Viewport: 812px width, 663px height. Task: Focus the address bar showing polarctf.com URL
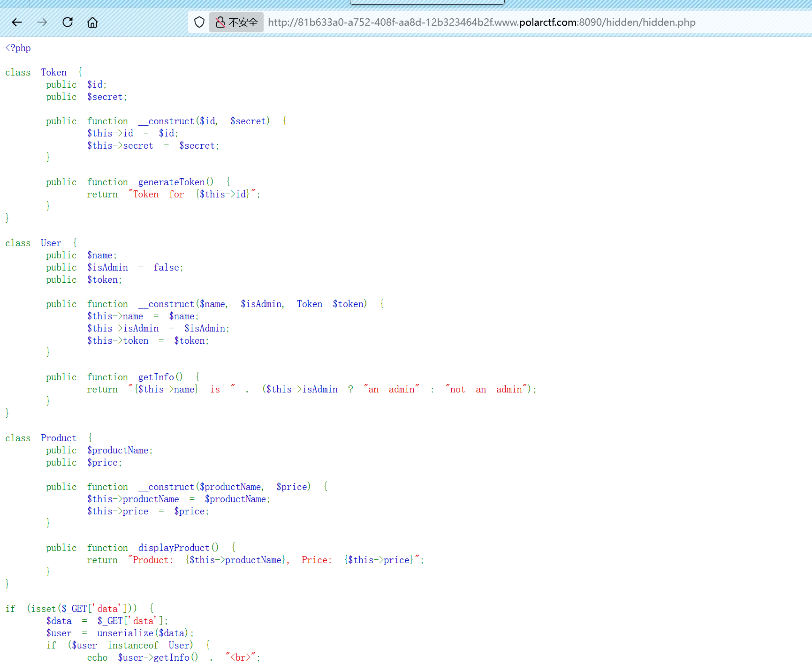click(481, 22)
